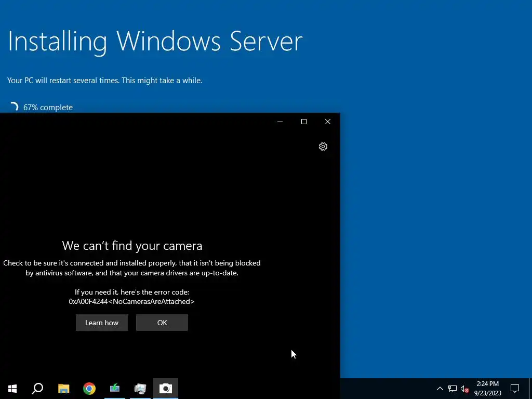Open the Windows Start menu
Viewport: 532px width, 399px height.
[12, 389]
